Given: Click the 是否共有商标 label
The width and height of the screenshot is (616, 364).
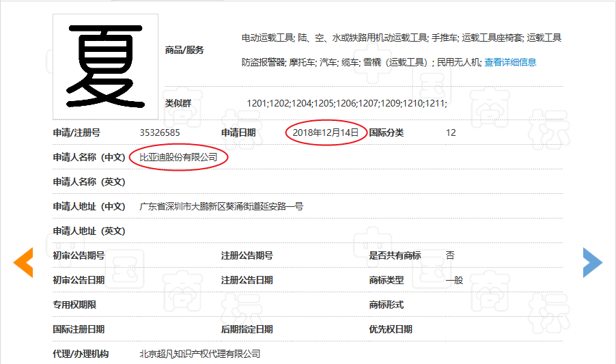Looking at the screenshot, I should coord(395,255).
